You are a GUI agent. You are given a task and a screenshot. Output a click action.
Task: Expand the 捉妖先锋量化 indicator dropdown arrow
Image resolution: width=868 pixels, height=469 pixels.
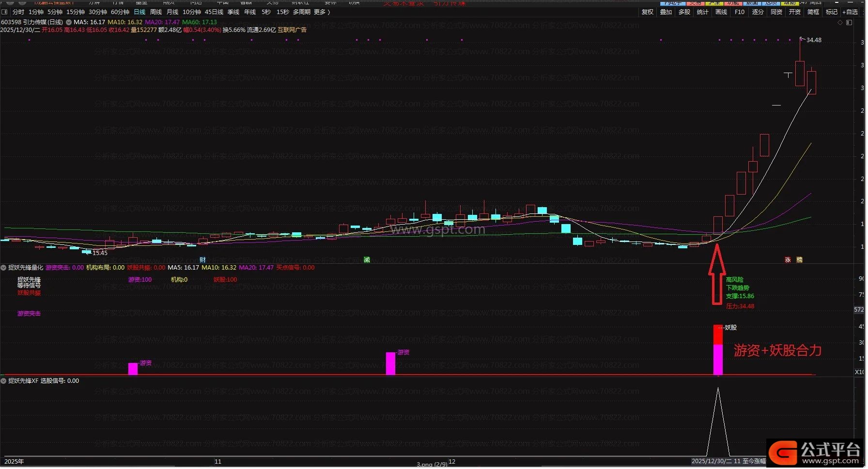(3, 268)
